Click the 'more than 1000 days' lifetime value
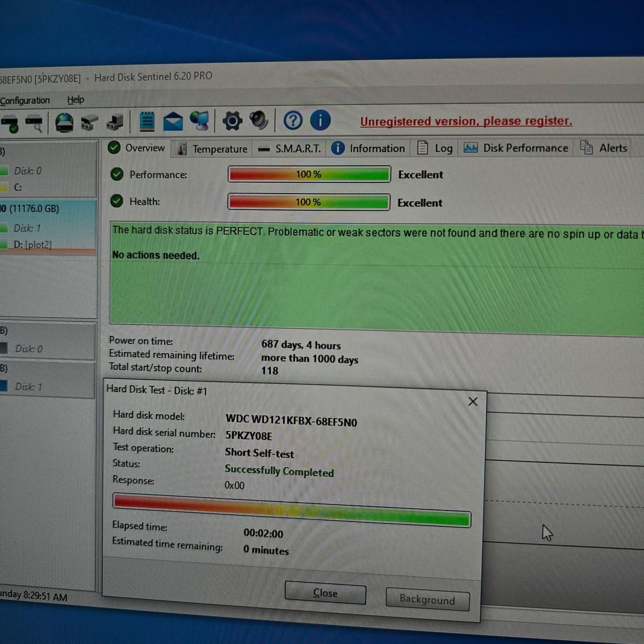644x644 pixels. coord(310,358)
